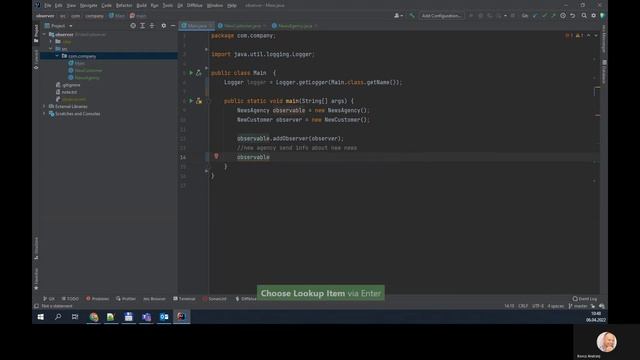
Task: Open Event Log tool window
Action: pos(584,299)
